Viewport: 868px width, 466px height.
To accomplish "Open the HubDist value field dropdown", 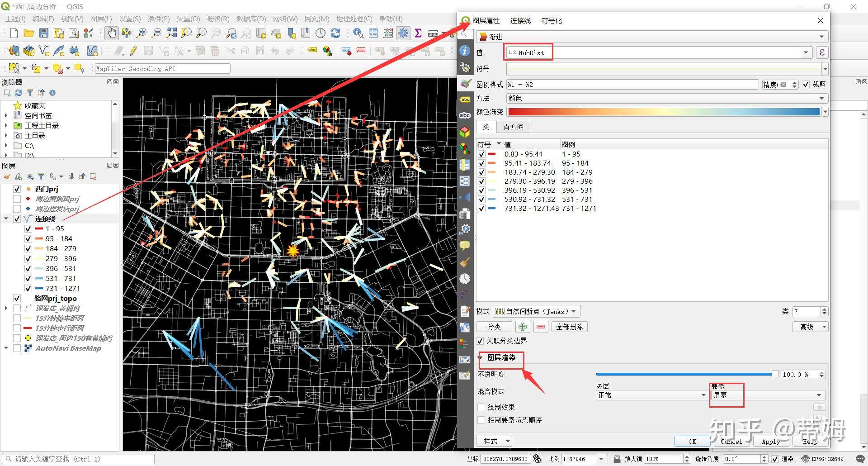I will 659,52.
